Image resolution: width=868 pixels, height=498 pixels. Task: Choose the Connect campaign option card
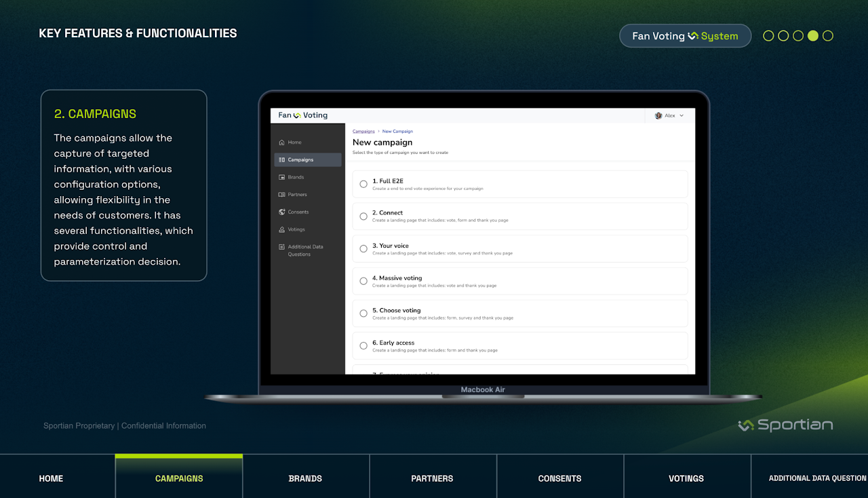(520, 216)
